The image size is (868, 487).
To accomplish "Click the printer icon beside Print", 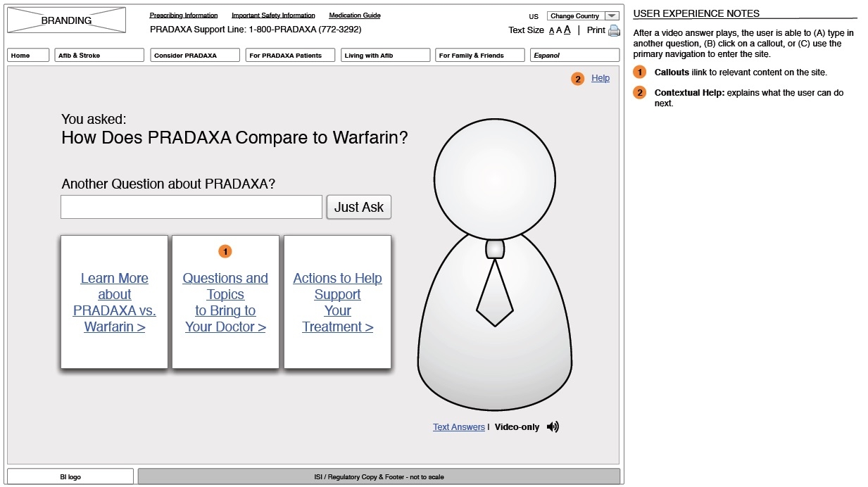I will point(614,30).
